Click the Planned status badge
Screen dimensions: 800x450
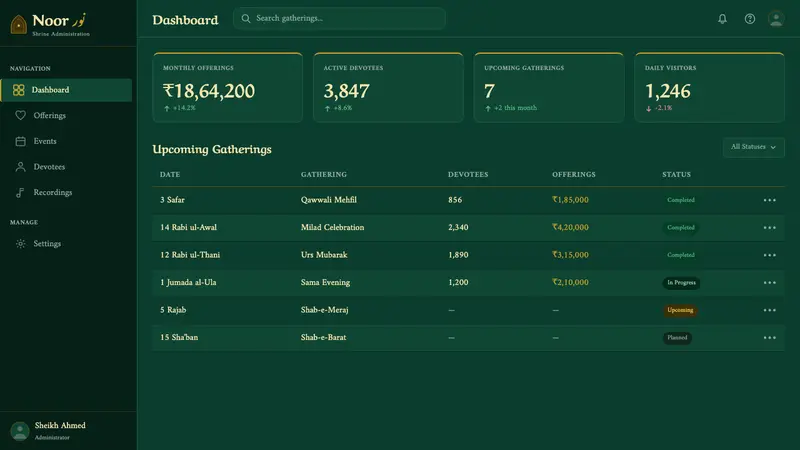677,338
